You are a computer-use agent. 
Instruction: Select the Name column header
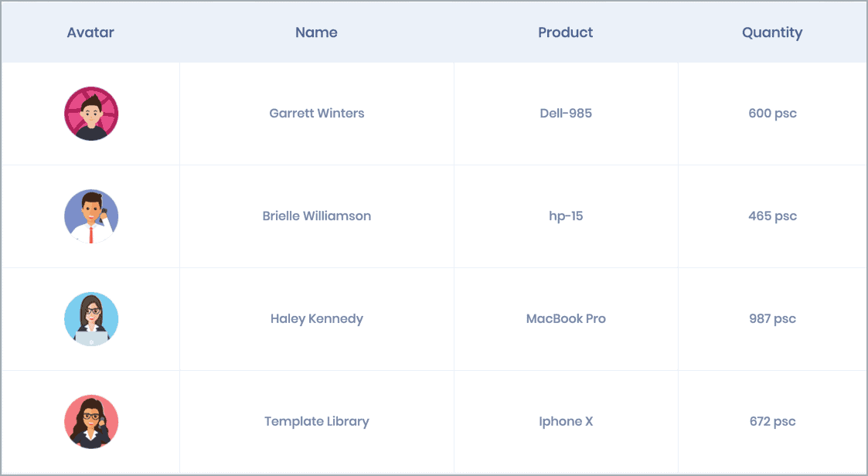coord(316,32)
